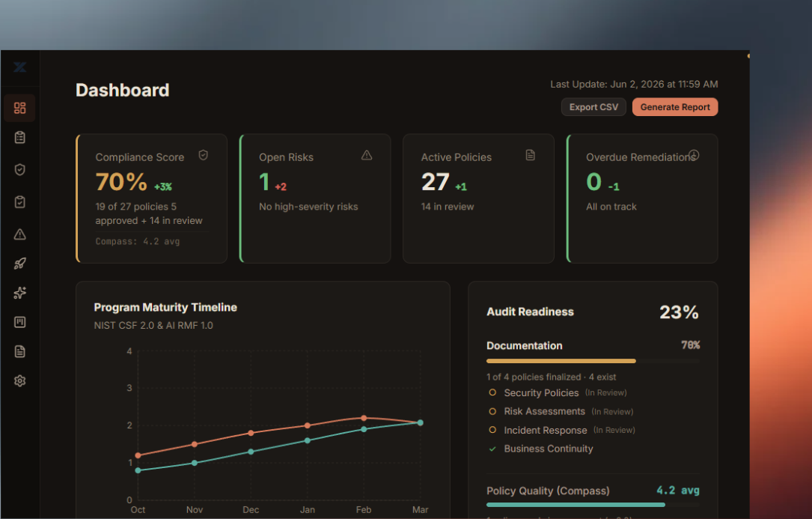The width and height of the screenshot is (812, 519).
Task: Open the kanban board icon in sidebar
Action: click(19, 322)
